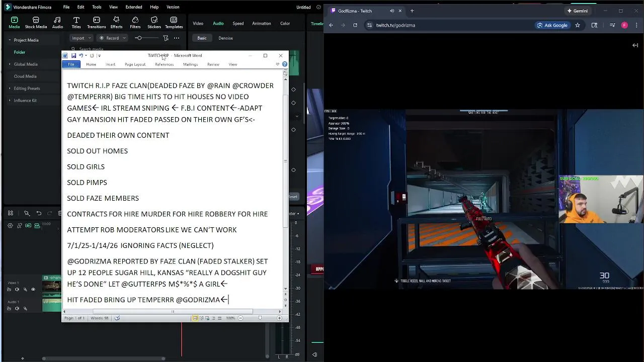Toggle Word ribbon minimize caret
Screen dimensions: 644x362
(277, 64)
